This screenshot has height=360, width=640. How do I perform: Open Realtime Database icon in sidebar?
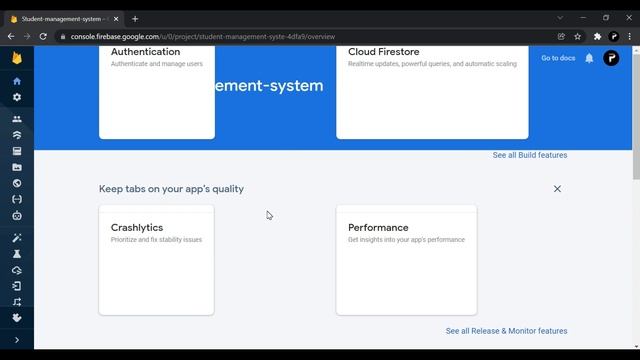click(x=17, y=151)
